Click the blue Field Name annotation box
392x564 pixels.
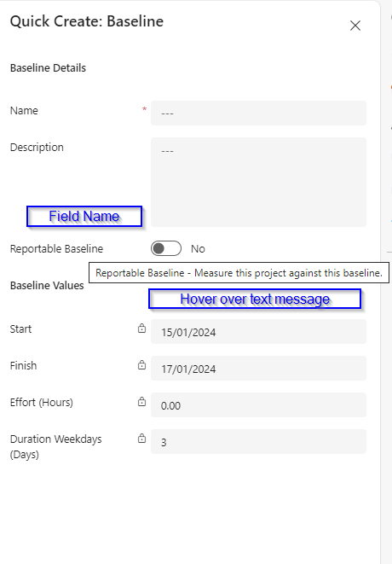[84, 216]
